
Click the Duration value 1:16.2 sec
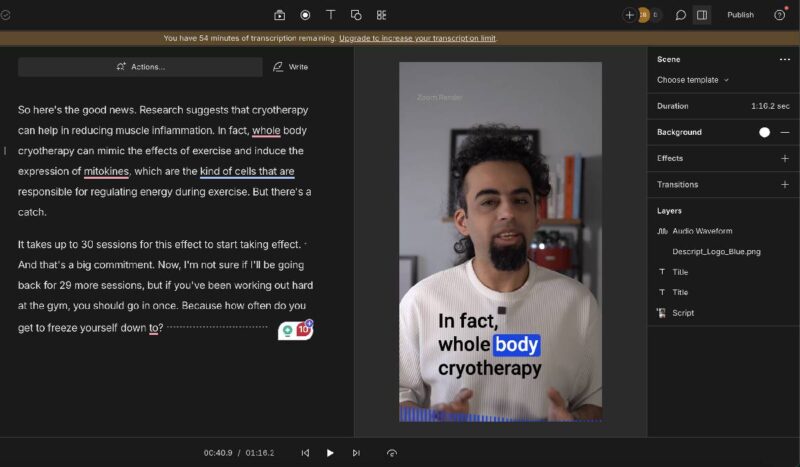[770, 106]
